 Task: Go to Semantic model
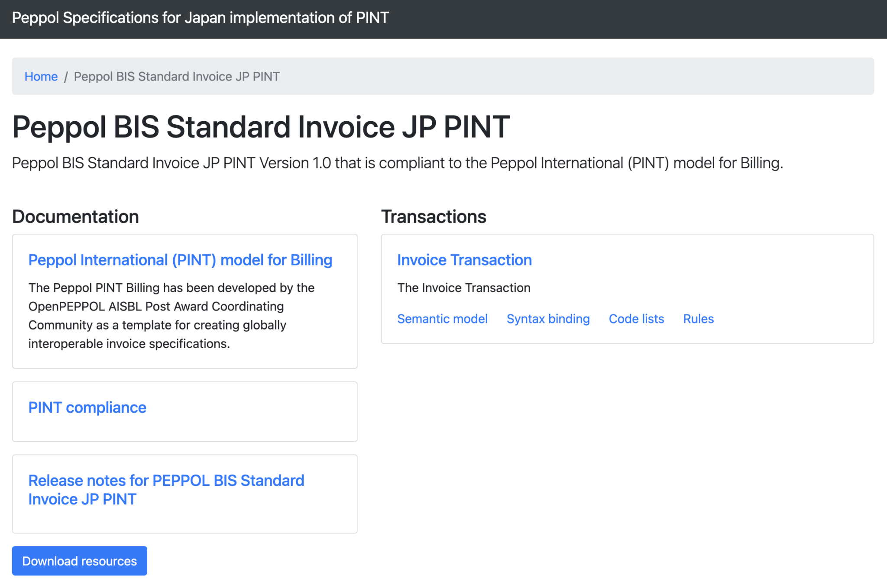(442, 319)
